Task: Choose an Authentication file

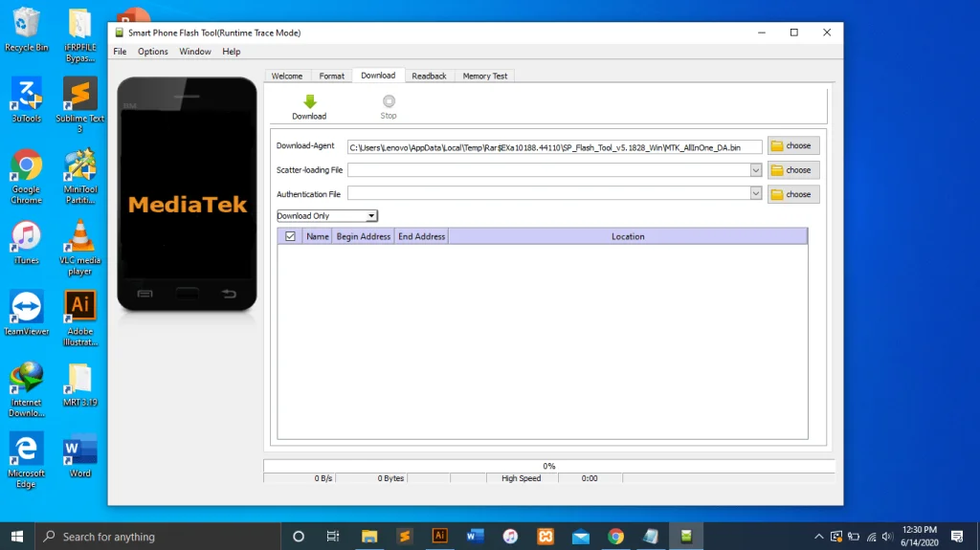Action: coord(793,194)
